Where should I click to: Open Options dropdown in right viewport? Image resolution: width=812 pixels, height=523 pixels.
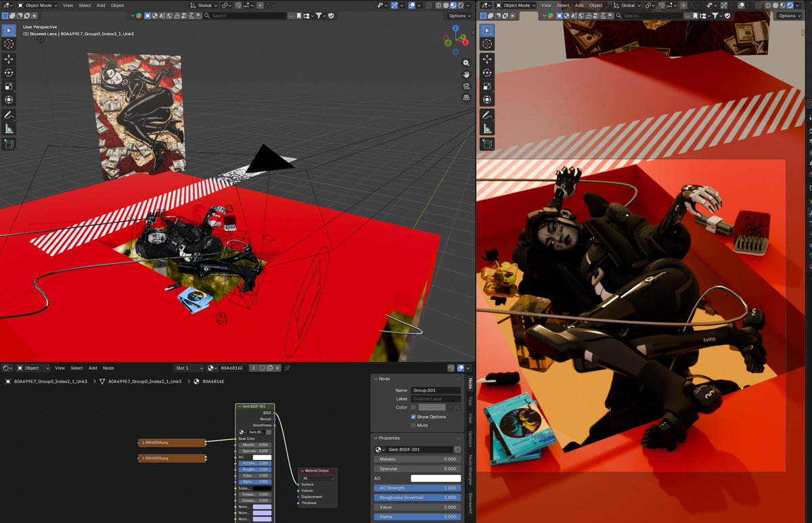pos(789,16)
